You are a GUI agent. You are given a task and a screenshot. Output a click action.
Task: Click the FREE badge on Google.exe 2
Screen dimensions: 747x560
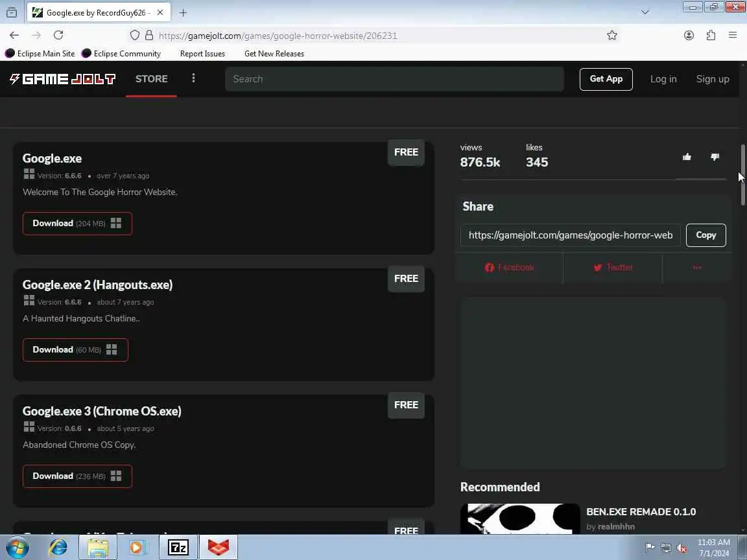point(406,279)
